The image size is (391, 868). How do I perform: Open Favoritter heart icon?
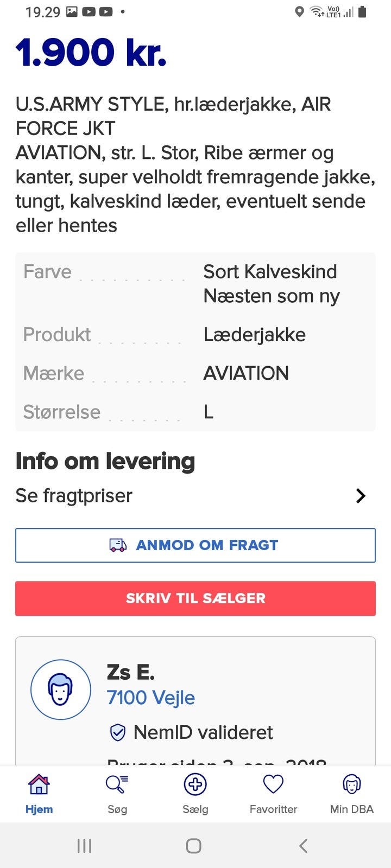tap(273, 784)
